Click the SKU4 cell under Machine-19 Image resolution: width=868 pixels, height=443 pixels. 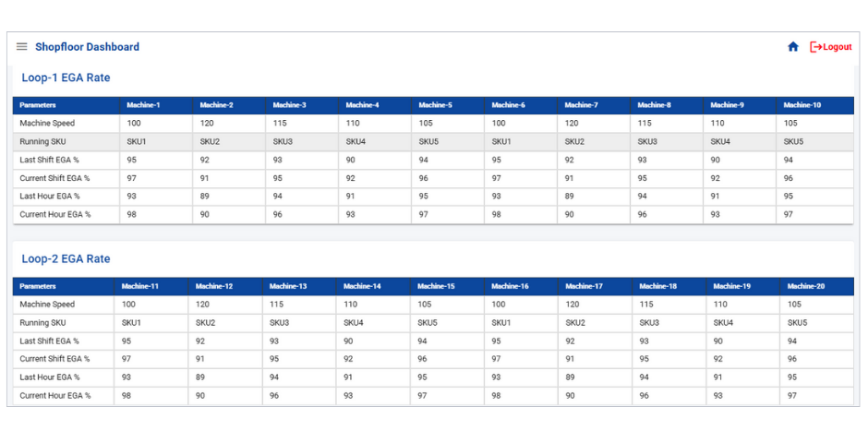tap(723, 322)
